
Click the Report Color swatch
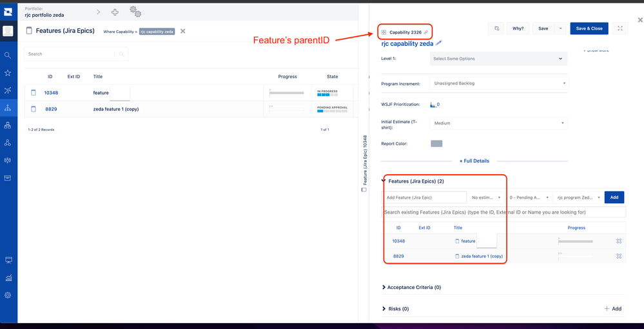[x=436, y=143]
